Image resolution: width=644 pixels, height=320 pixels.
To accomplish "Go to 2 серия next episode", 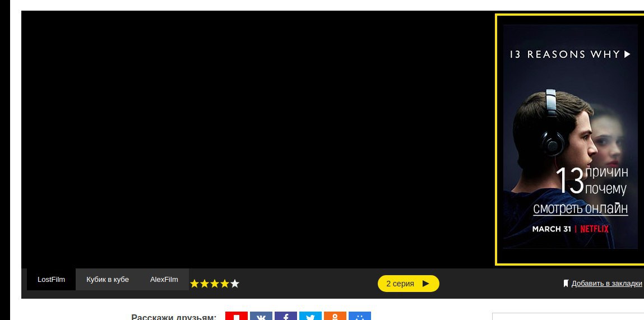I will pos(408,284).
